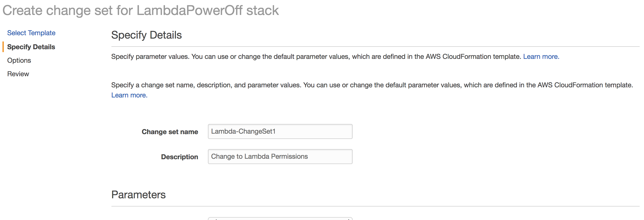Click the Change set name label
The height and width of the screenshot is (220, 644).
pos(170,132)
